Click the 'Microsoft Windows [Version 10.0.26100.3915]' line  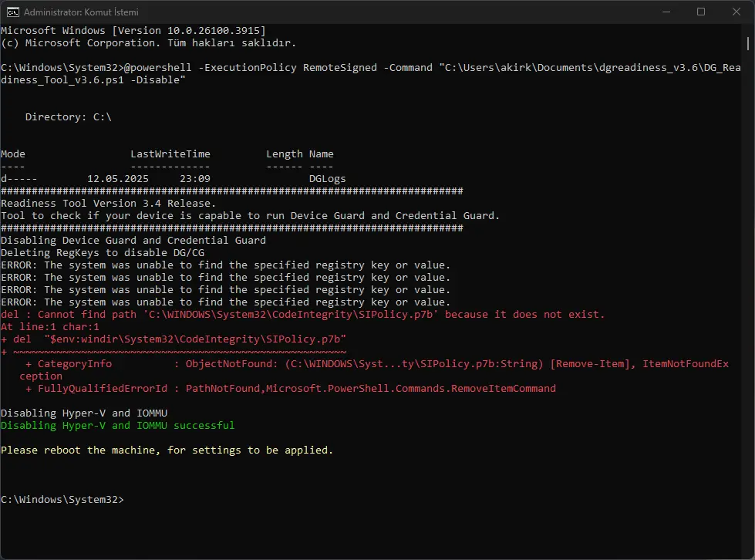133,30
